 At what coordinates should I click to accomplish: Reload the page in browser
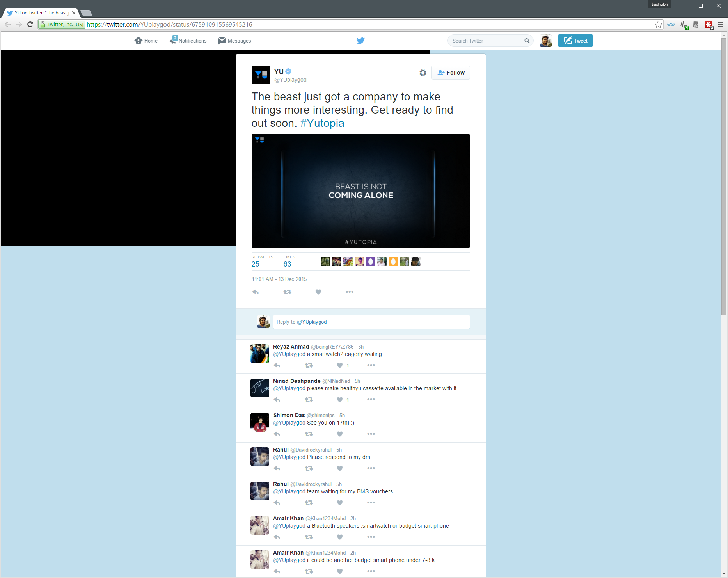30,25
